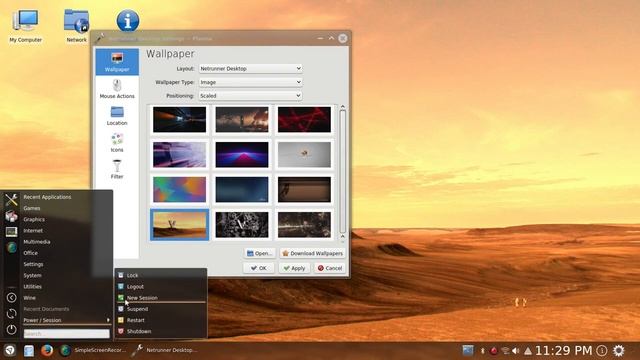This screenshot has height=360, width=640.
Task: Click the Bluetooth tray icon
Action: click(482, 351)
